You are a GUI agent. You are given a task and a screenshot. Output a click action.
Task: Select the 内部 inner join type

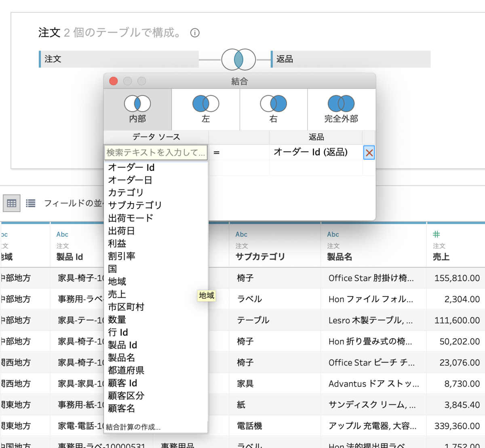137,109
